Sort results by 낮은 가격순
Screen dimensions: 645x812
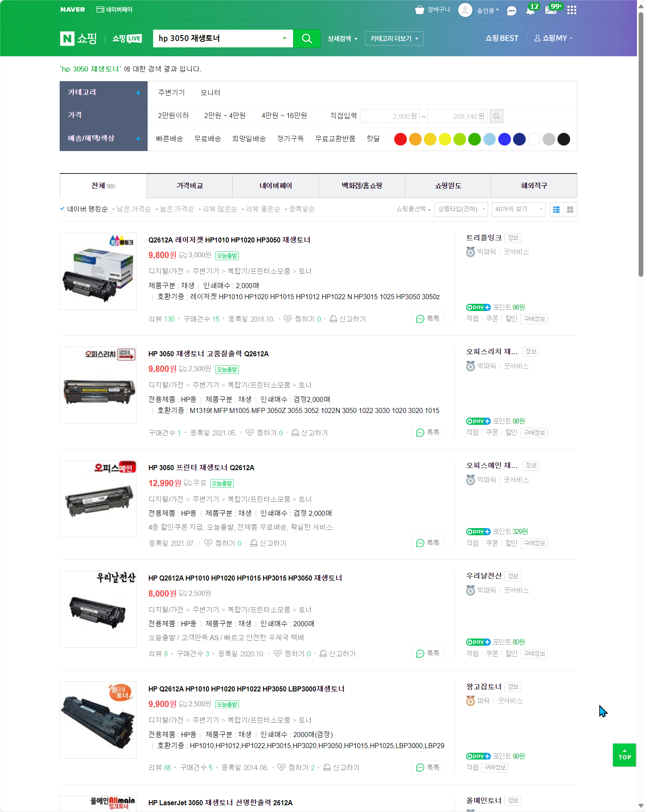coord(134,209)
